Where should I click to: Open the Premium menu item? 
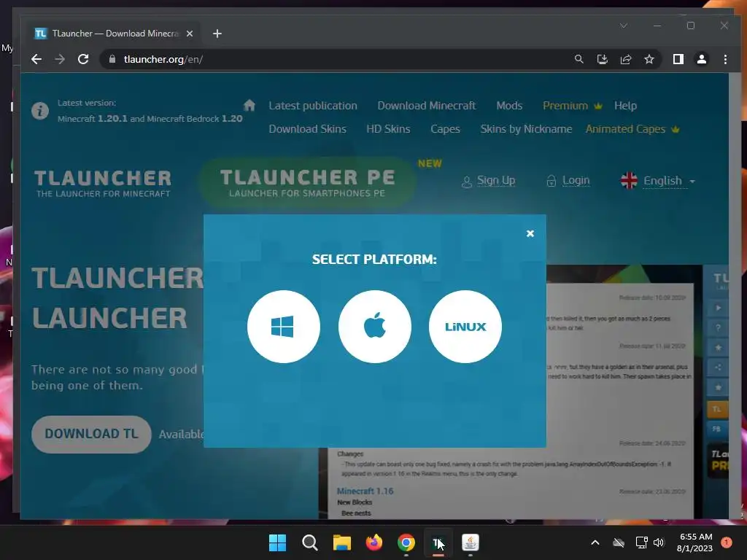point(572,106)
